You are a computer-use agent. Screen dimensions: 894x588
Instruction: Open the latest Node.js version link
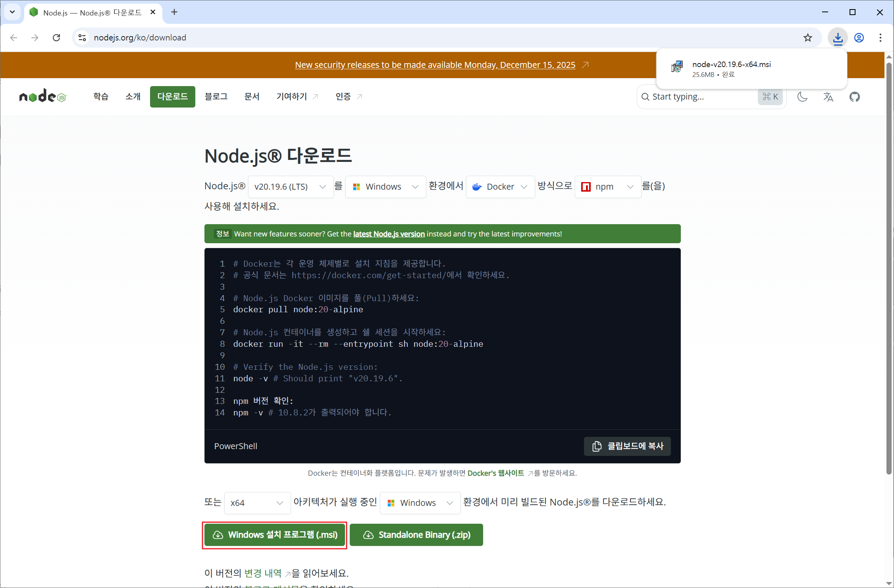pyautogui.click(x=389, y=234)
